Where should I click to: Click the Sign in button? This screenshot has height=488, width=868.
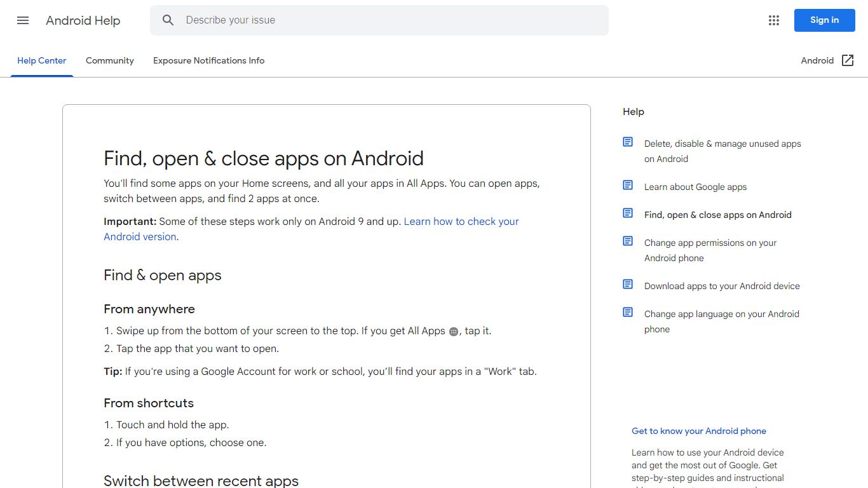click(824, 20)
